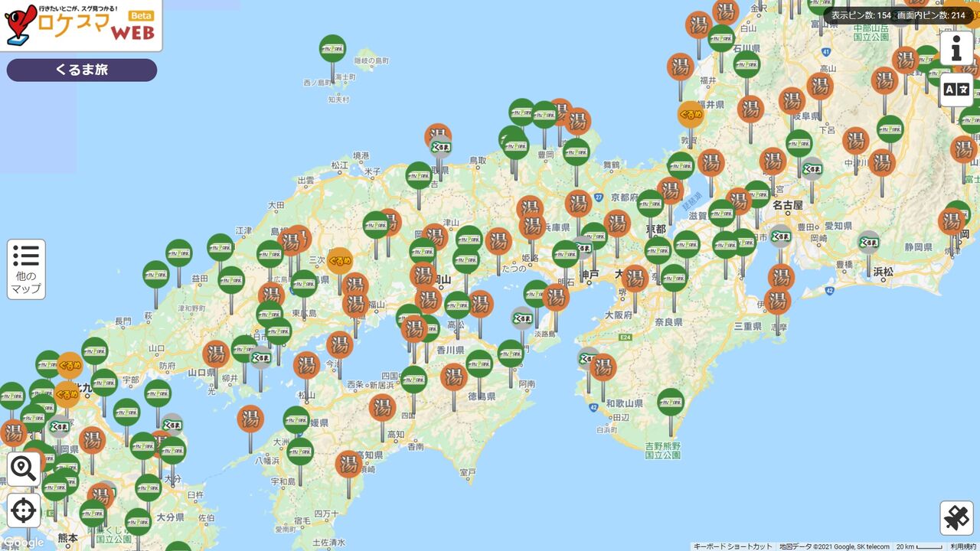Image resolution: width=980 pixels, height=551 pixels.
Task: Select the 湯 pin above 八幡浜
Action: [x=250, y=419]
